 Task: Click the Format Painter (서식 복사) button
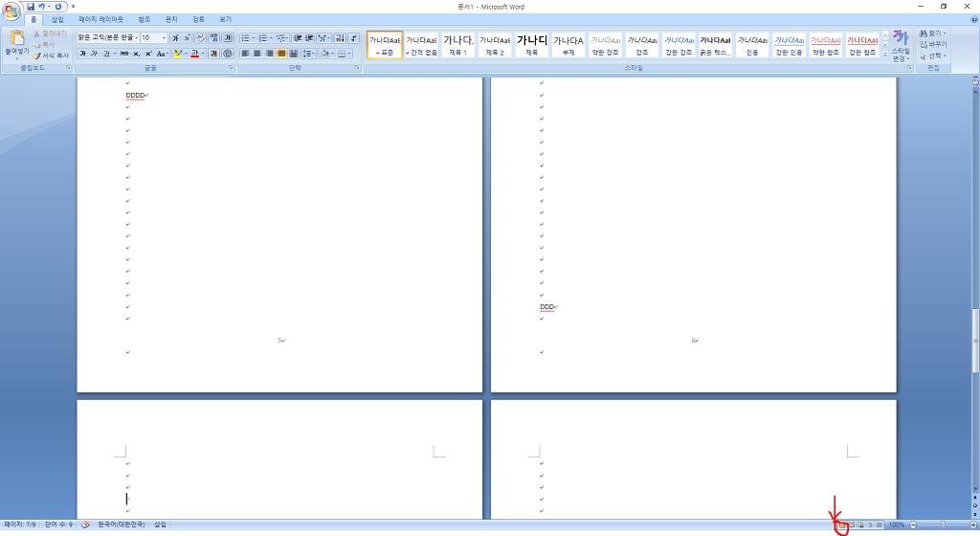pyautogui.click(x=52, y=56)
